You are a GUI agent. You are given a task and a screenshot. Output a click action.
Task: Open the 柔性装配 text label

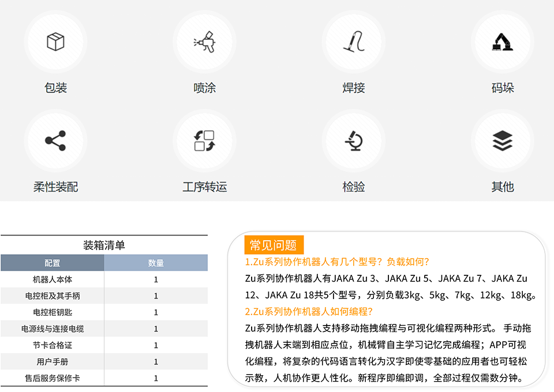(55, 187)
